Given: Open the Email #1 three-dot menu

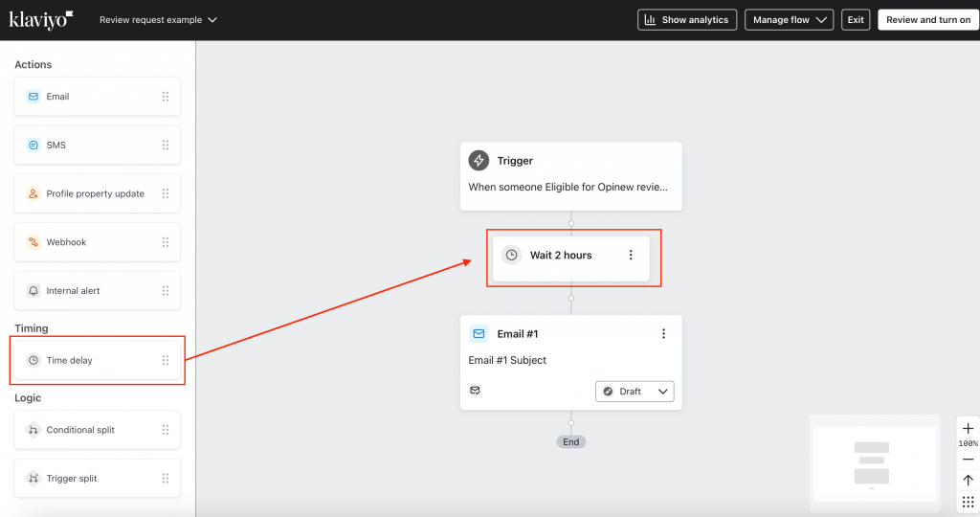Looking at the screenshot, I should coord(664,334).
